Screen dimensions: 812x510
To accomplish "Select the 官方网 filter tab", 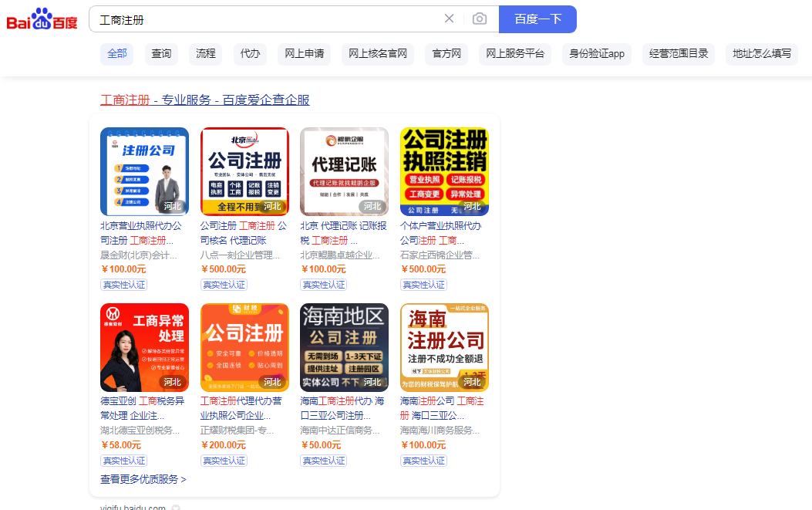I will 446,54.
